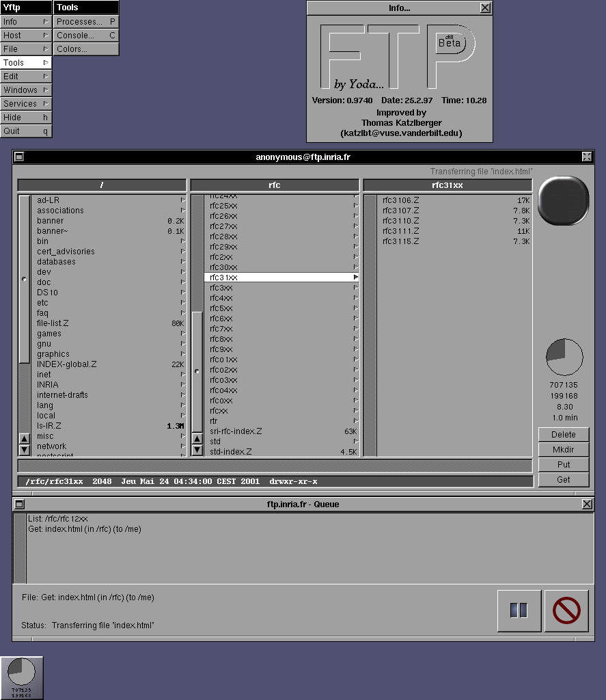The image size is (606, 700).
Task: Click the rfc31xx column header
Action: (x=447, y=185)
